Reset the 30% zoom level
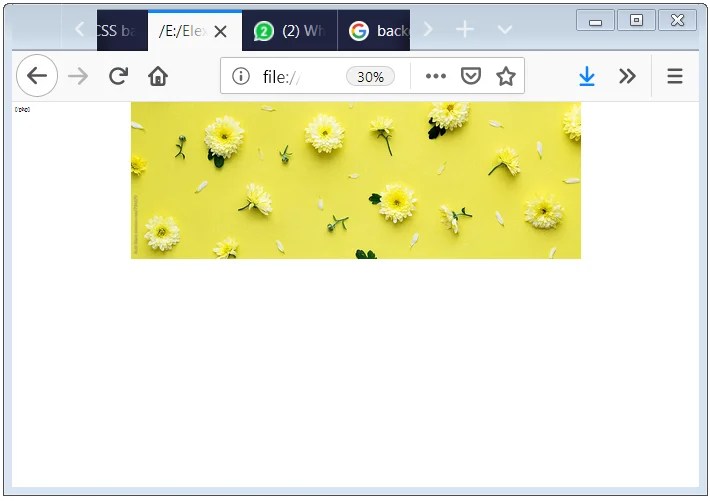 [370, 77]
